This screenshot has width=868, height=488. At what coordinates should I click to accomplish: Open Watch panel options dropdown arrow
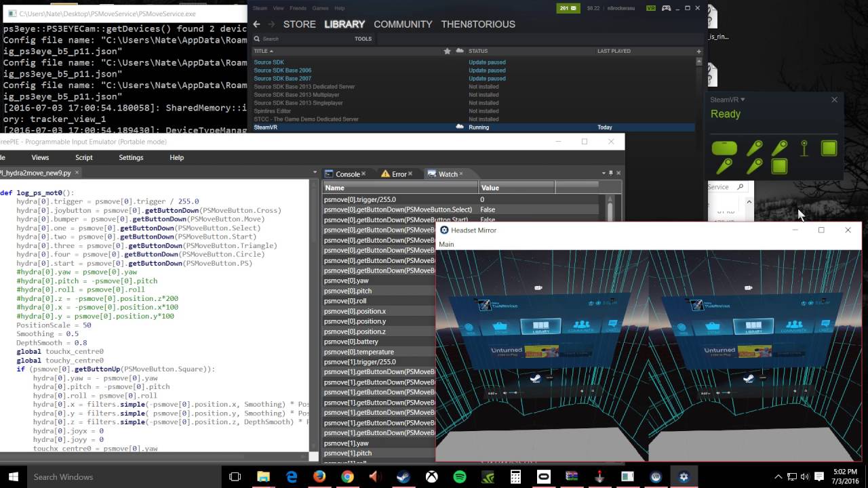coord(603,174)
